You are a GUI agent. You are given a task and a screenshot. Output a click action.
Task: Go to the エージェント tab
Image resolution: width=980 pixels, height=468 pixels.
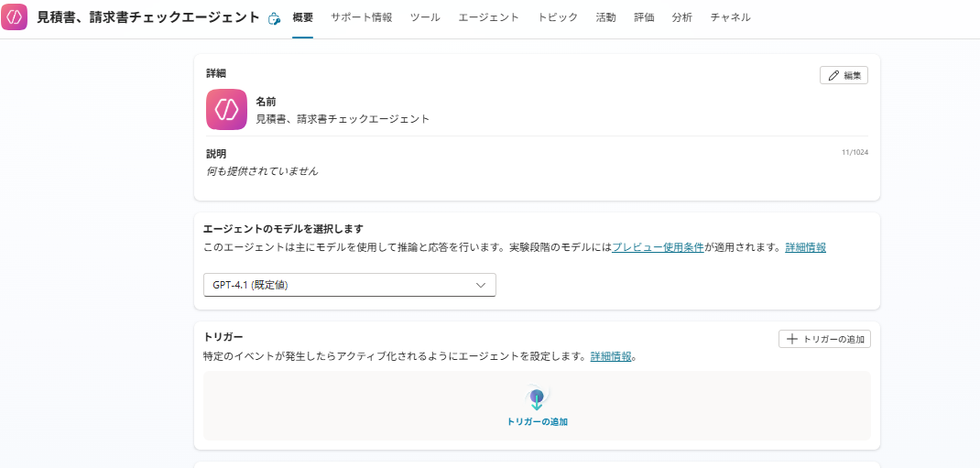(489, 17)
